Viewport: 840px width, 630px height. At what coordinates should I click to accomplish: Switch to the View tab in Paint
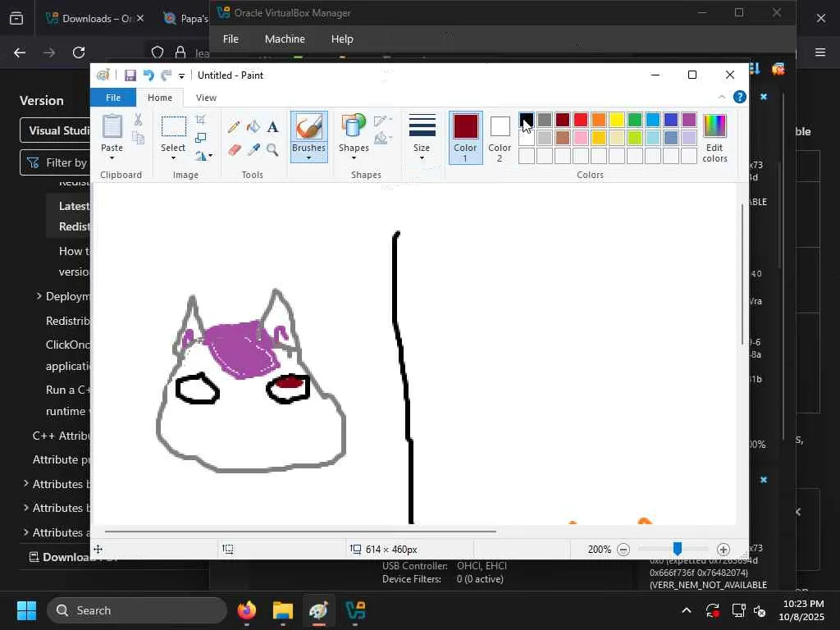(206, 98)
